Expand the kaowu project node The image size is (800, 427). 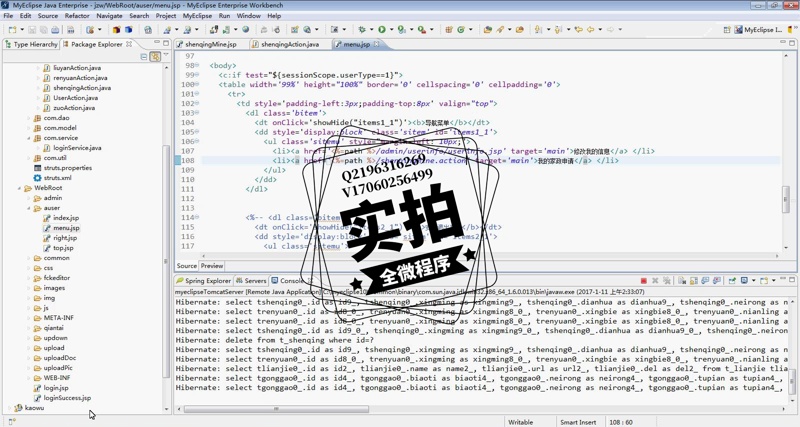[x=10, y=408]
